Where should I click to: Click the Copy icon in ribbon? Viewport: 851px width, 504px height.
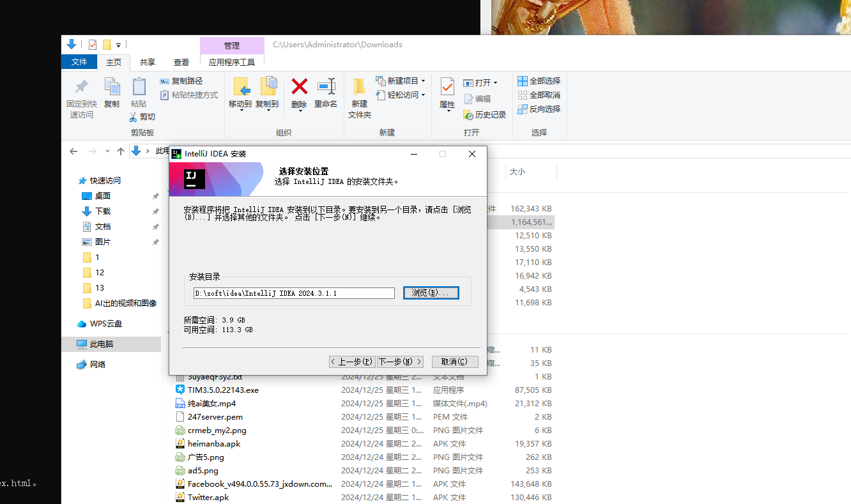point(112,86)
